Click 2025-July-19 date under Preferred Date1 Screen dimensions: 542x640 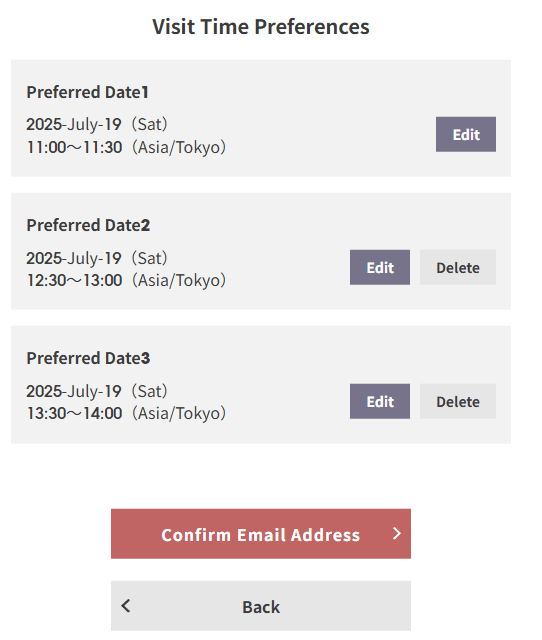[74, 124]
